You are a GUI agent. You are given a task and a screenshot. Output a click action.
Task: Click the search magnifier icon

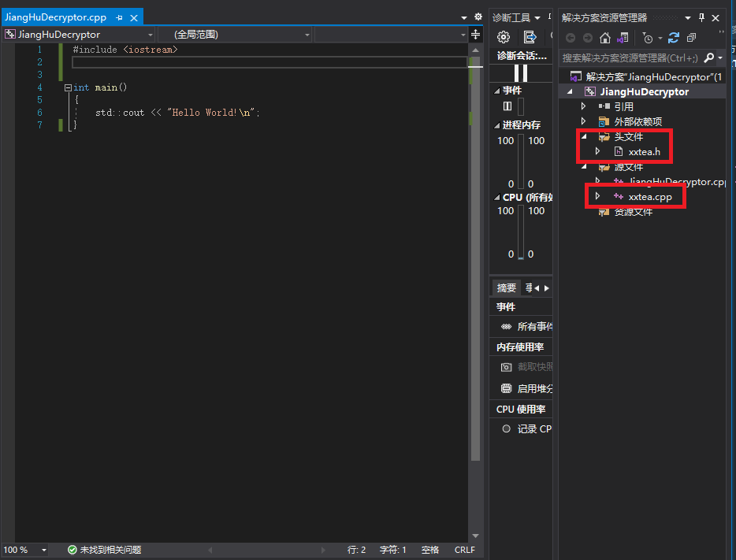[708, 57]
